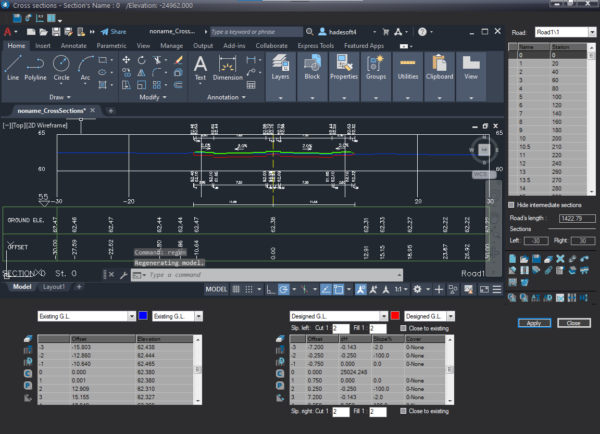Screen dimensions: 600x434
Task: Select the Line drawing tool
Action: coord(13,68)
